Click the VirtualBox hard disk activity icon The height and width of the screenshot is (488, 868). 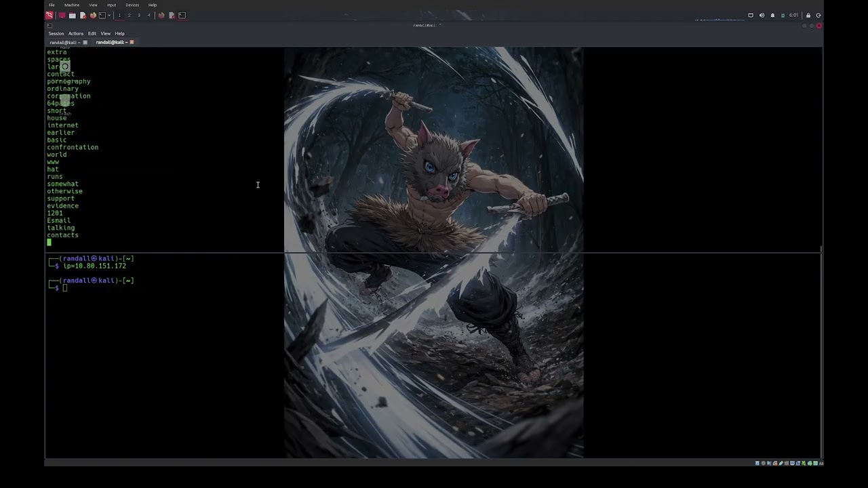click(757, 464)
